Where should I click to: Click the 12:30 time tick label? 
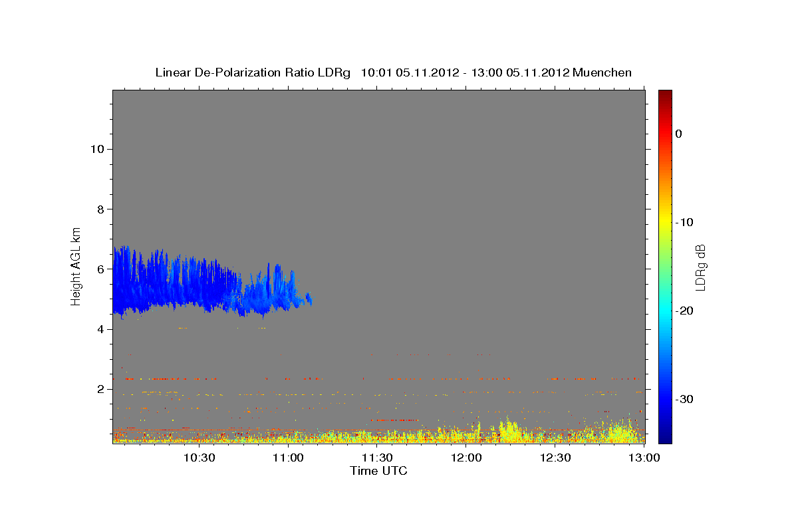pos(555,458)
